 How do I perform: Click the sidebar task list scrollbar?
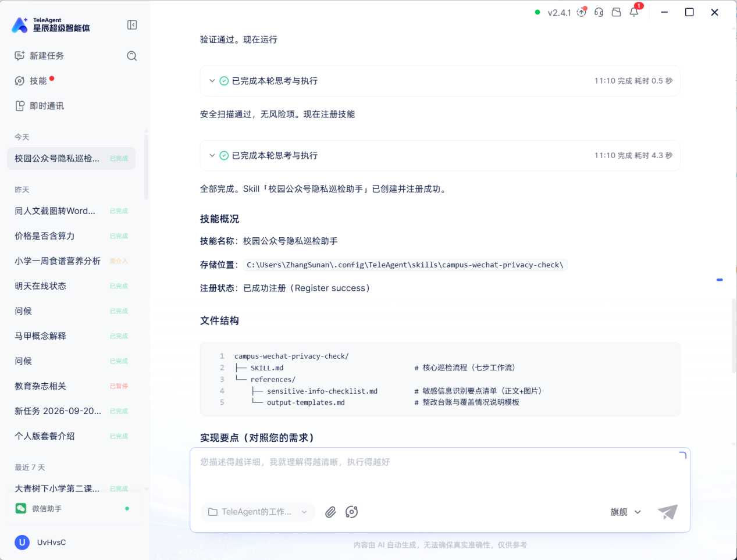coord(146,167)
